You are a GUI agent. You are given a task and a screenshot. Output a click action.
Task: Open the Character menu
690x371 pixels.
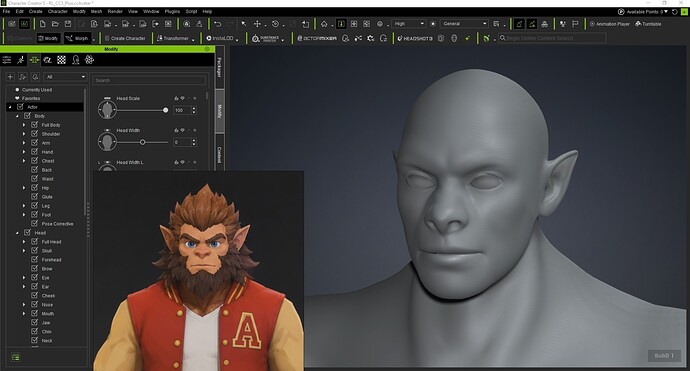(58, 11)
